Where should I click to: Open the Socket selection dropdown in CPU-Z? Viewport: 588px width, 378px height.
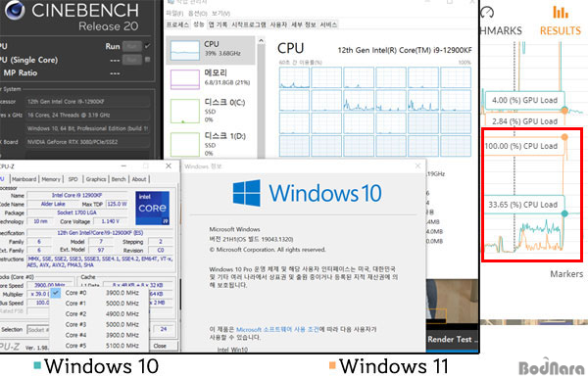(x=38, y=330)
